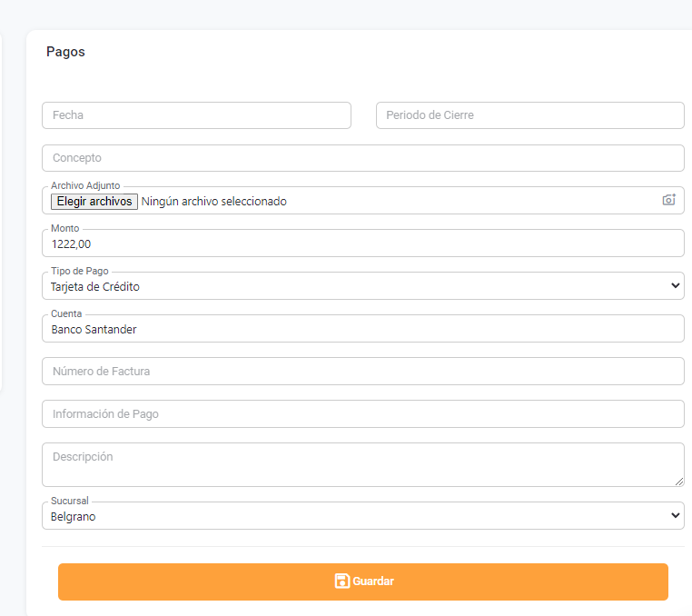Expand the Sucursal dropdown arrow

[x=674, y=515]
